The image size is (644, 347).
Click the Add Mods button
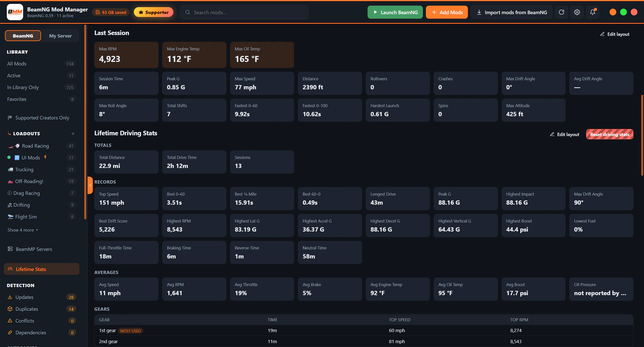(447, 12)
